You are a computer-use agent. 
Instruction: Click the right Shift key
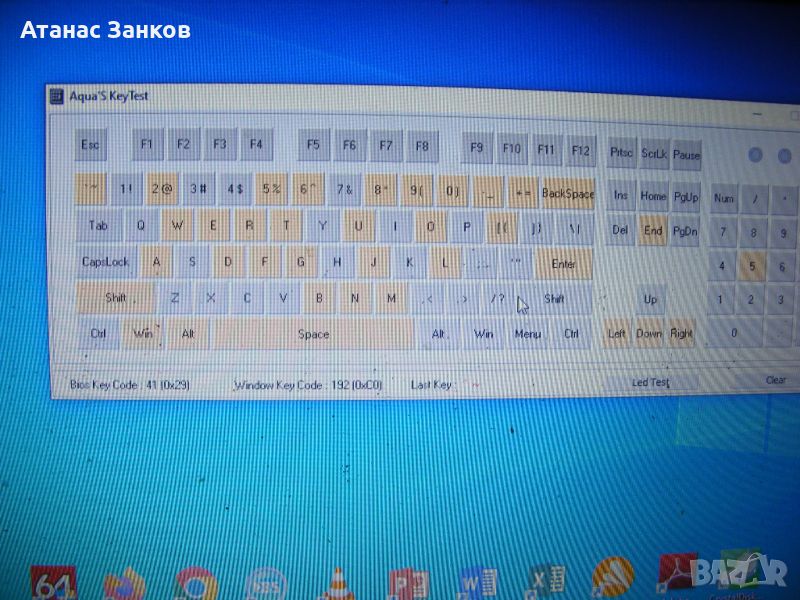555,299
